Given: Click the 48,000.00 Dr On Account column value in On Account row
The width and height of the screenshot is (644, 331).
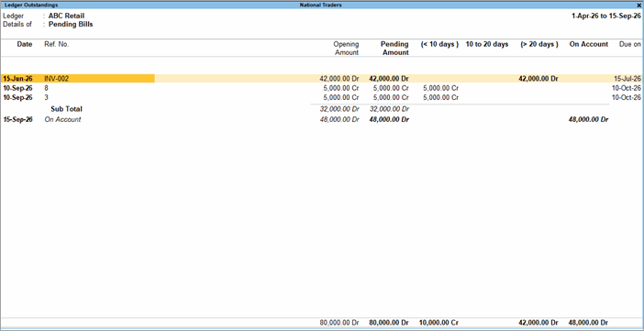Looking at the screenshot, I should click(588, 119).
